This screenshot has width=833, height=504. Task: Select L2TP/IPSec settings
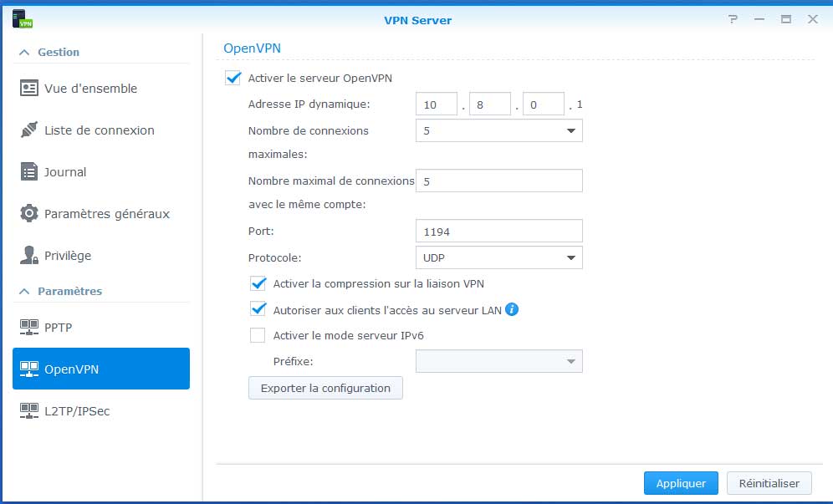click(101, 411)
